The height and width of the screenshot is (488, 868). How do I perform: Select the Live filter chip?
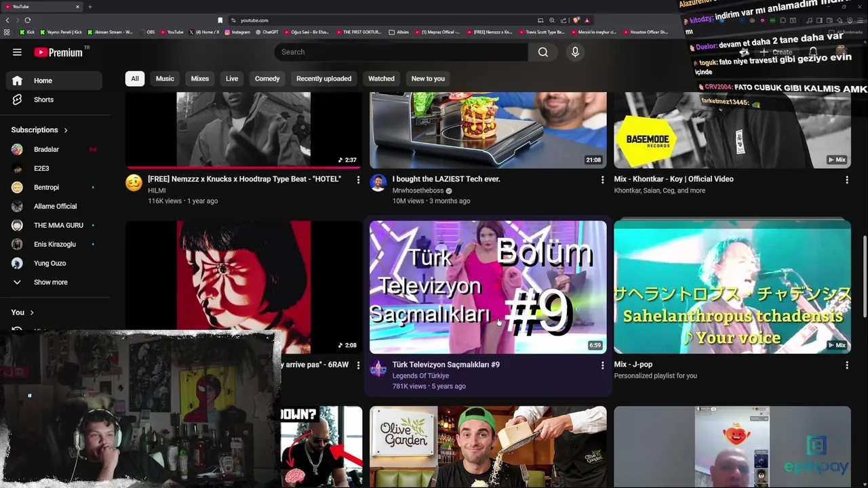[x=232, y=79]
